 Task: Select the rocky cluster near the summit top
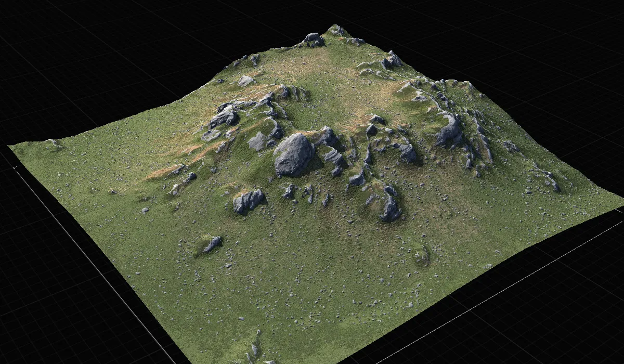point(314,40)
